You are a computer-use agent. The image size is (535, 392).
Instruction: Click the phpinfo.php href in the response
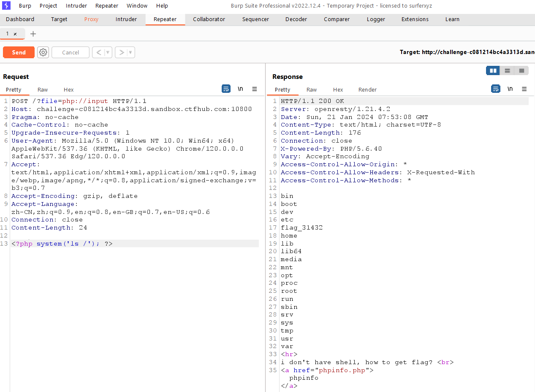click(342, 370)
